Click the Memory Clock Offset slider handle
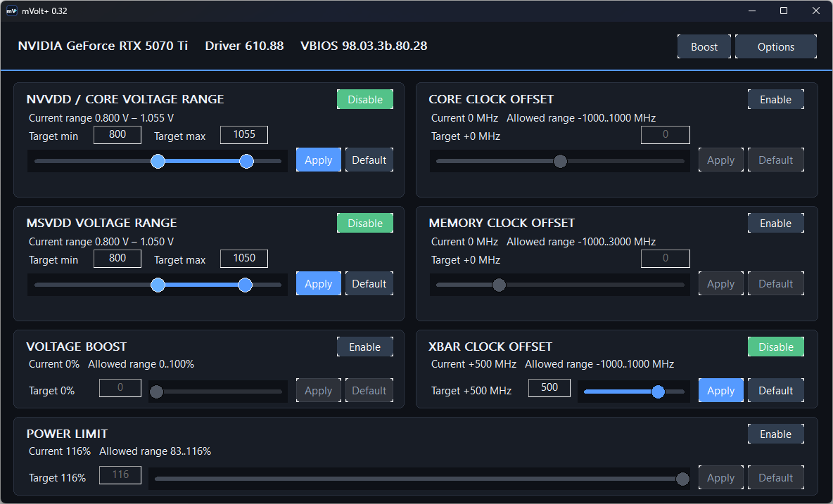Viewport: 833px width, 504px height. point(499,285)
